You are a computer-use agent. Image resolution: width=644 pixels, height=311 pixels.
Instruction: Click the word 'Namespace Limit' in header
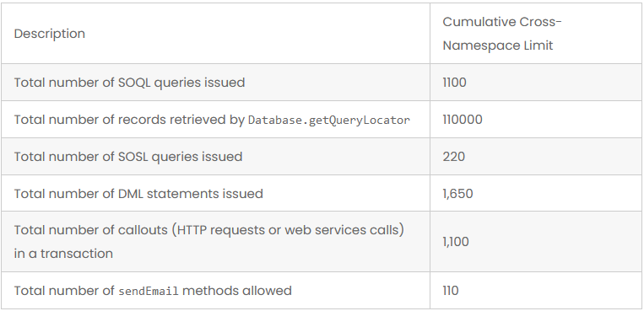(498, 46)
